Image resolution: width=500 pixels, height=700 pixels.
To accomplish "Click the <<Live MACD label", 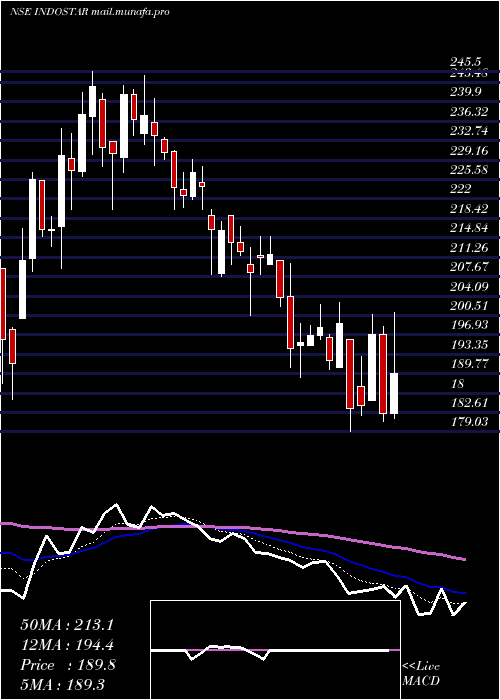I will pyautogui.click(x=421, y=674).
